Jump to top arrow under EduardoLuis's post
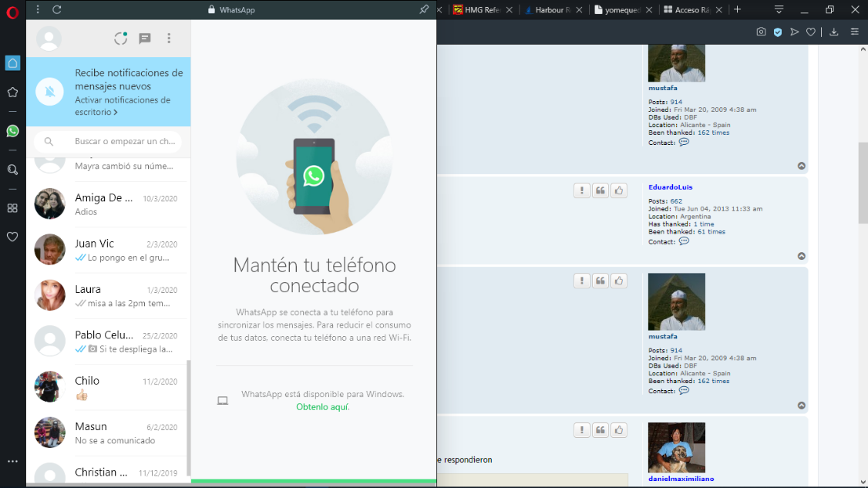This screenshot has width=868, height=488. pyautogui.click(x=801, y=256)
